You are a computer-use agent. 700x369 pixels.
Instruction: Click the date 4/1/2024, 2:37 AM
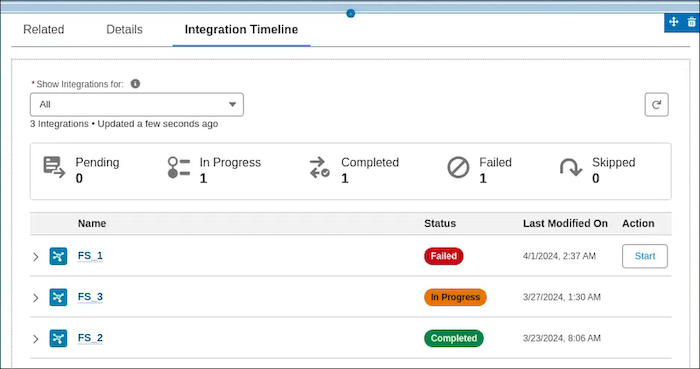(559, 256)
